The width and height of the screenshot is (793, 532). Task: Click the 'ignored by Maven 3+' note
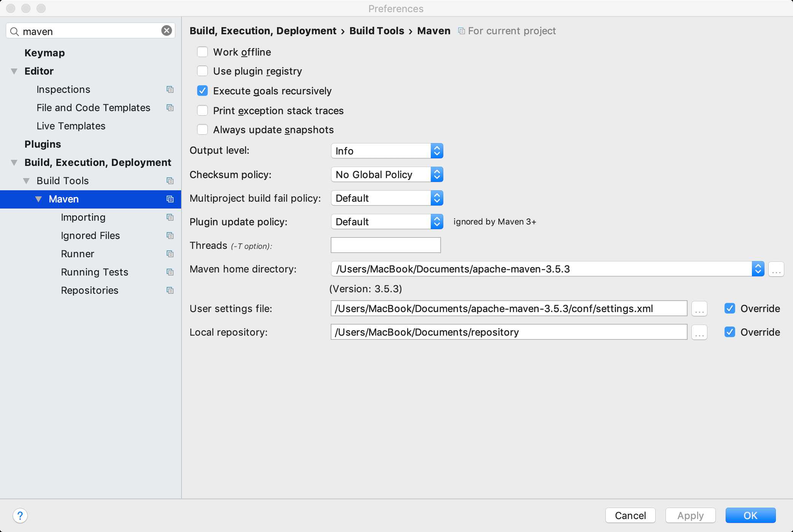495,222
